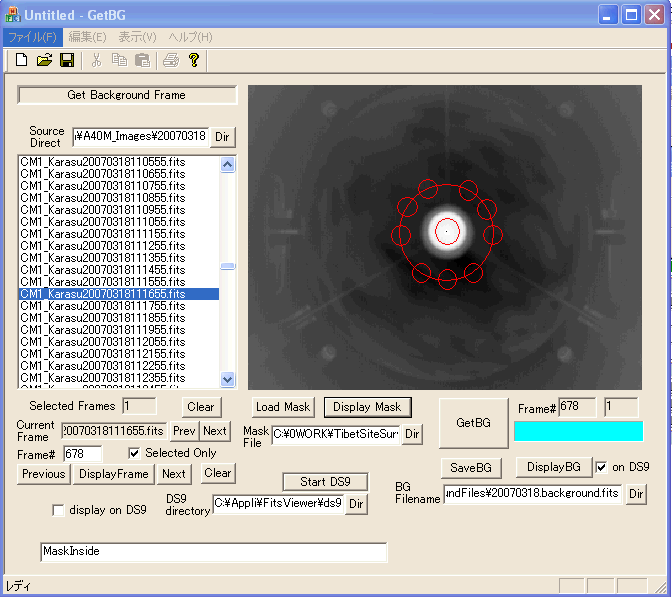The width and height of the screenshot is (672, 597).
Task: Click the Print toolbar icon
Action: pyautogui.click(x=171, y=60)
